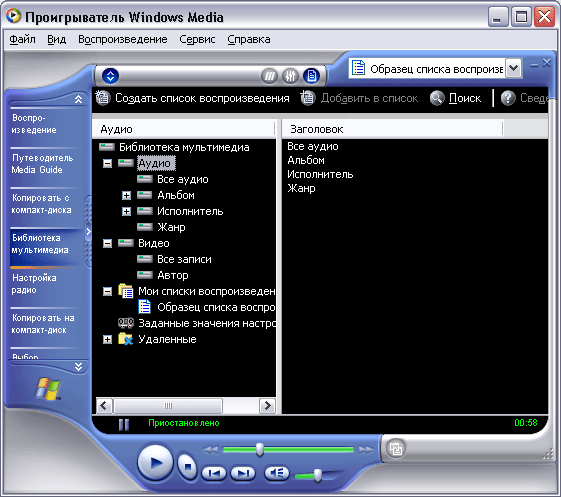Click the Поиск search button
The height and width of the screenshot is (497, 561).
[455, 98]
